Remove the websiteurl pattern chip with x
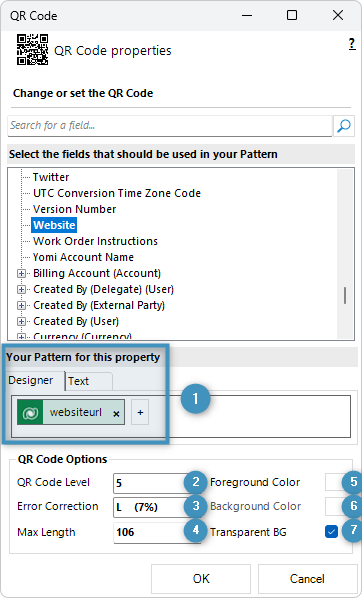The width and height of the screenshot is (362, 598). (x=116, y=414)
